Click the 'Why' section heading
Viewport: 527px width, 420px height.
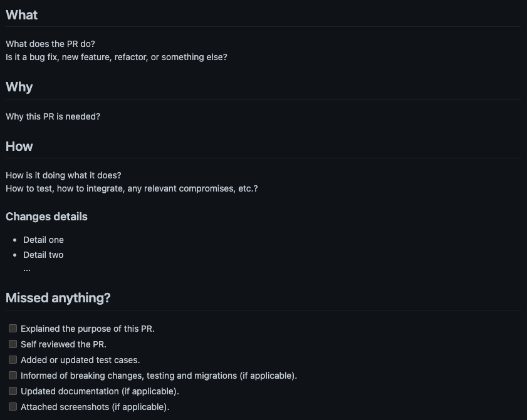pyautogui.click(x=19, y=87)
